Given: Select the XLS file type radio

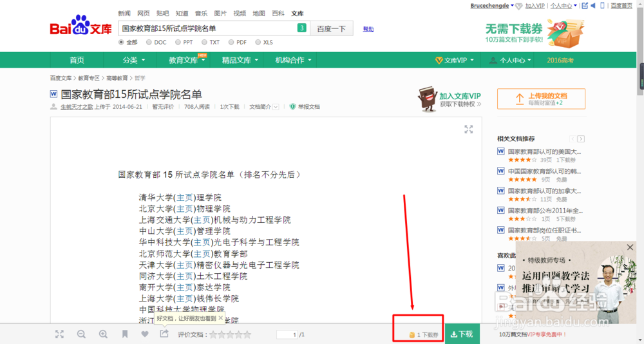Looking at the screenshot, I should (258, 43).
